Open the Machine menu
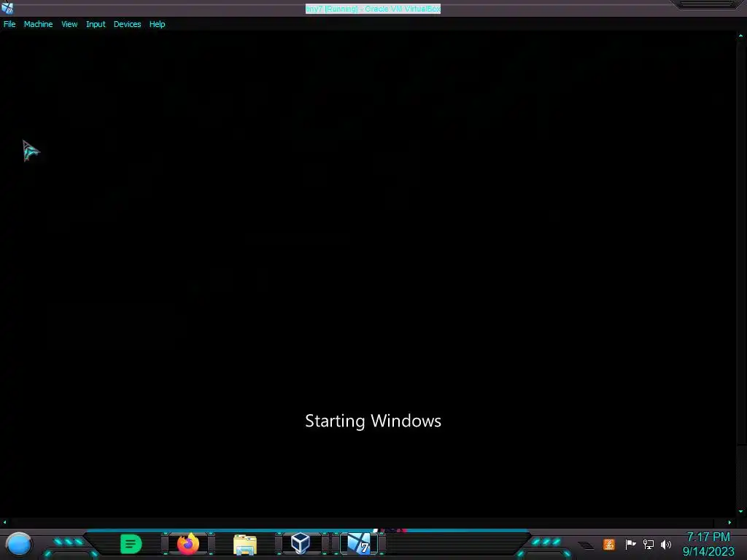The image size is (747, 560). pos(38,24)
